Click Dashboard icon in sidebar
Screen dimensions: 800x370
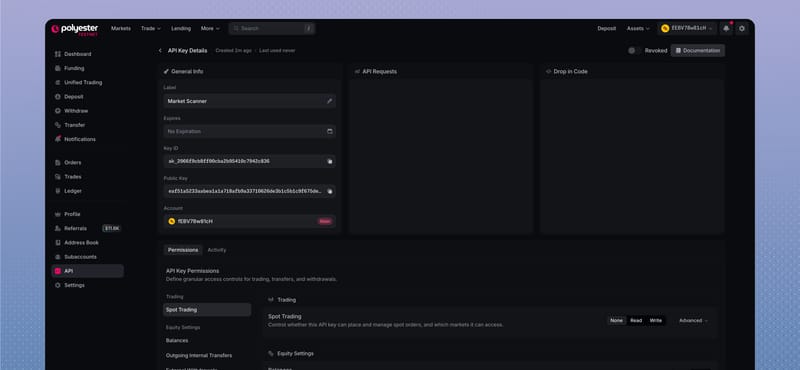click(58, 54)
